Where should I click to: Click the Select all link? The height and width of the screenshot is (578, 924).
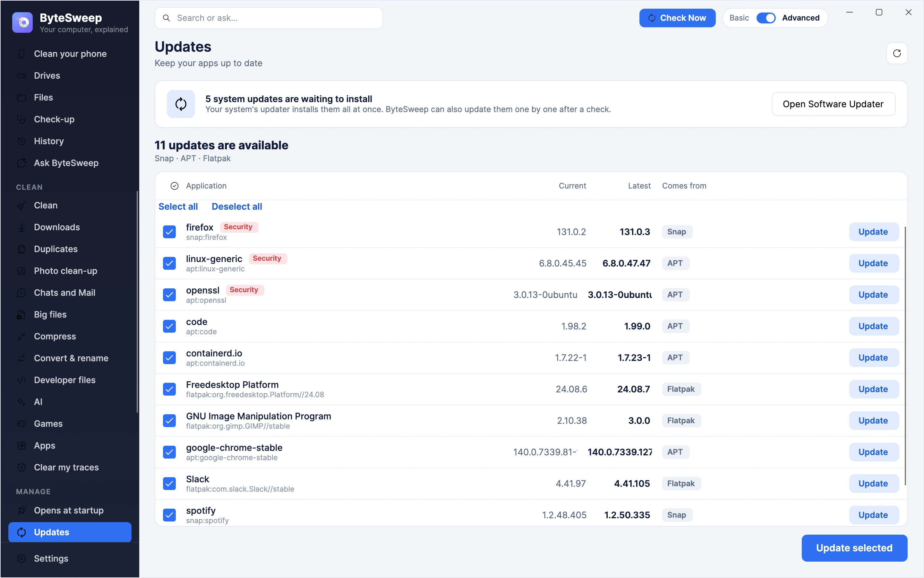178,206
